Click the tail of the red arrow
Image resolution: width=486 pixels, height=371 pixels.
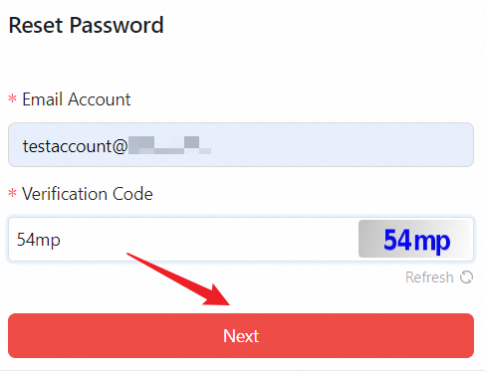point(133,256)
